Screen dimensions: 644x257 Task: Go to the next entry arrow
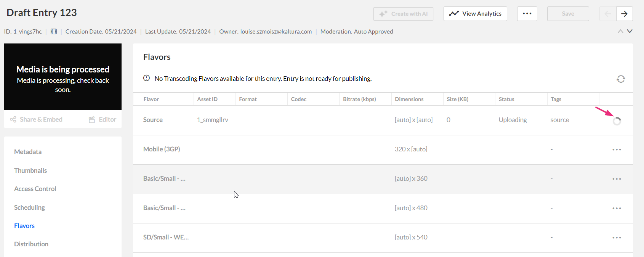click(x=624, y=14)
